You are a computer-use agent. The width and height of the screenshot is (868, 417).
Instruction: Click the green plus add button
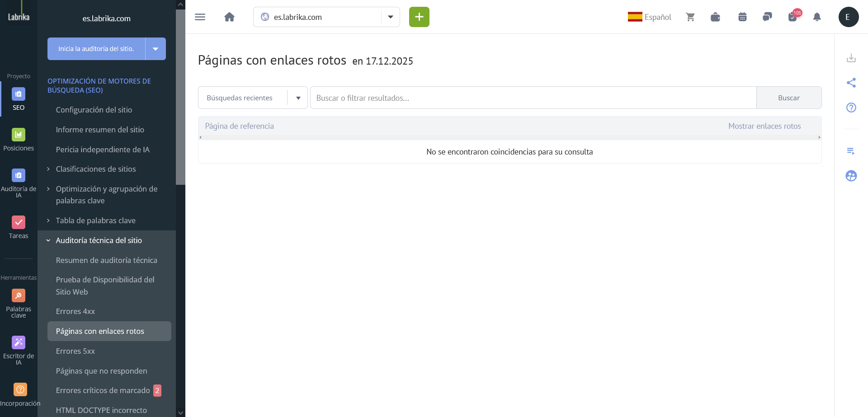(x=419, y=17)
